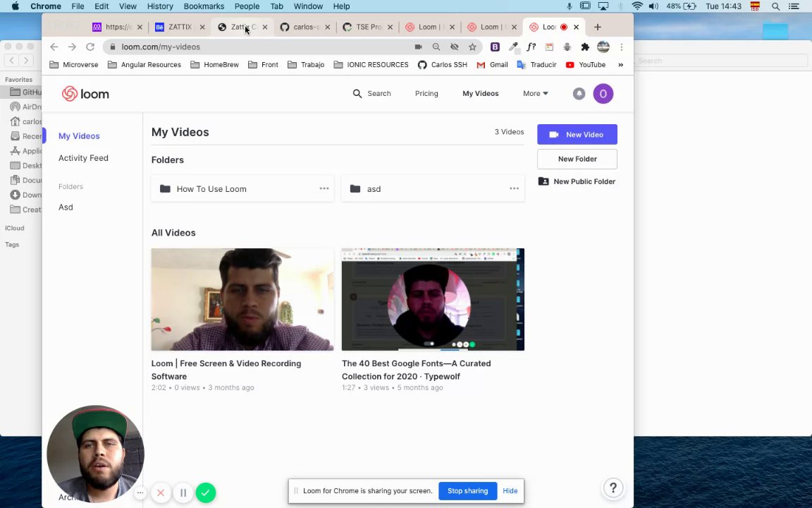
Task: Hide the screen sharing notification bar
Action: click(510, 491)
